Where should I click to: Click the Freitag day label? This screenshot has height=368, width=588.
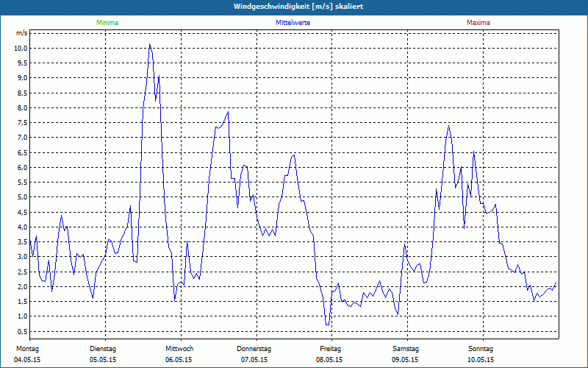pos(330,349)
